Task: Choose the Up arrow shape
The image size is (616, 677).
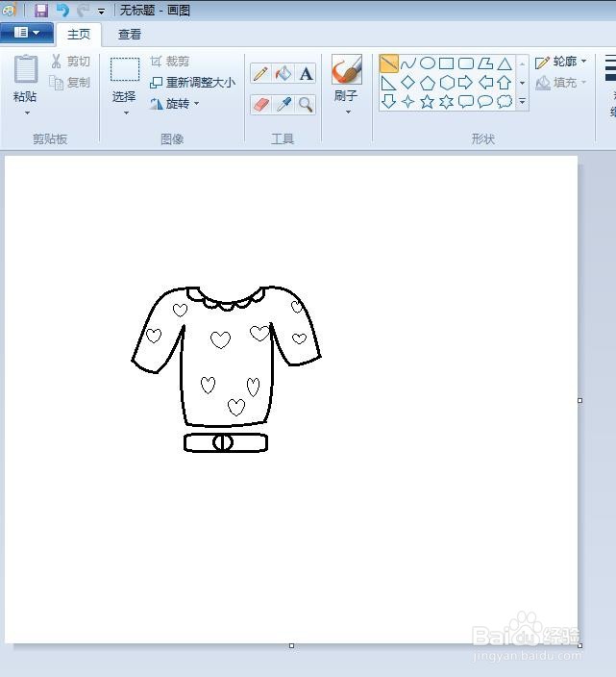Action: (505, 83)
